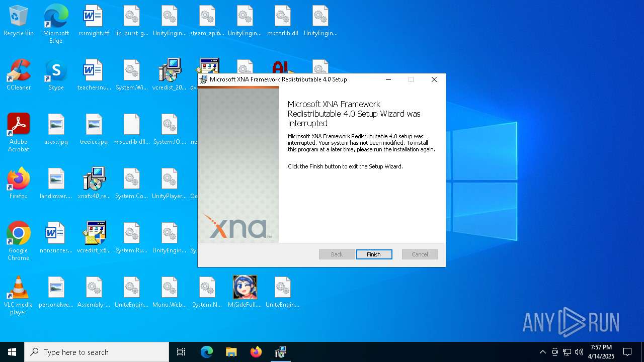Open Task View from taskbar
The height and width of the screenshot is (362, 644).
click(x=181, y=352)
